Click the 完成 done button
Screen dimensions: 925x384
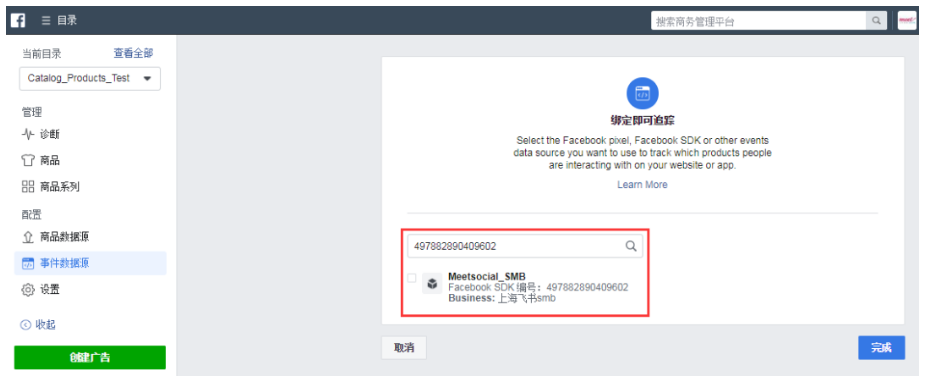(x=881, y=348)
